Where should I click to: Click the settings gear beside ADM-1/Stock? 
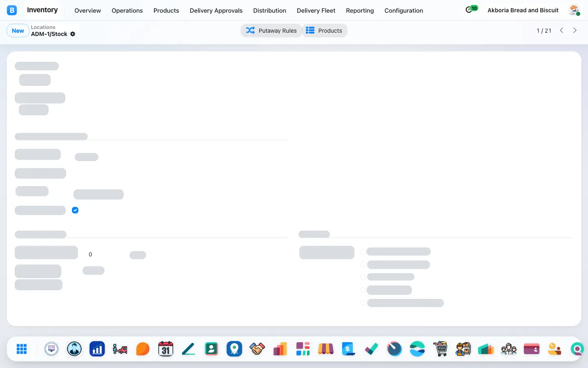[x=73, y=34]
